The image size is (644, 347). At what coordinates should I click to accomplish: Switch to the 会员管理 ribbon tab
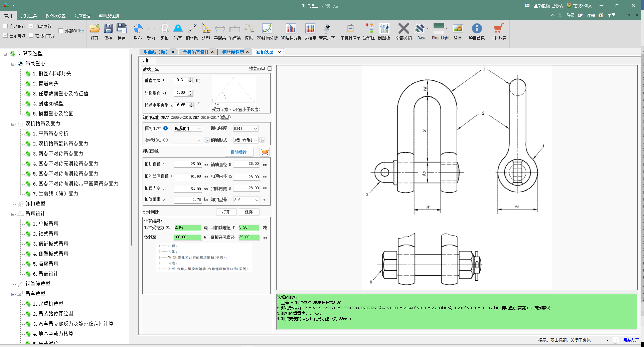point(82,16)
